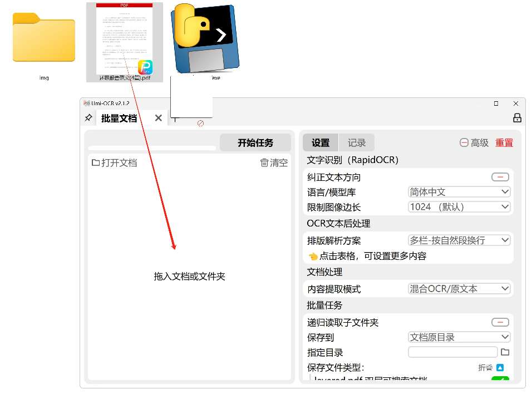This screenshot has height=409, width=532.
Task: Expand the 限制图像边长 dropdown
Action: [459, 207]
